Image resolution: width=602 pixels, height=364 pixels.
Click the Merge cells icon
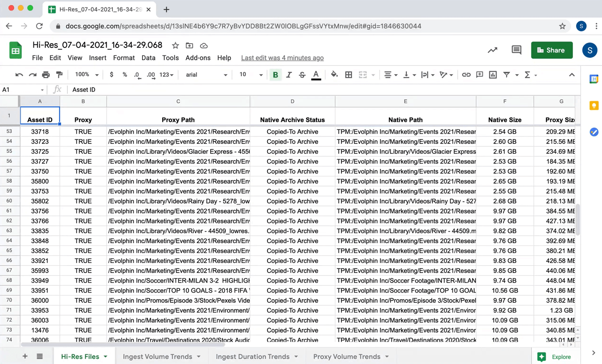click(363, 75)
